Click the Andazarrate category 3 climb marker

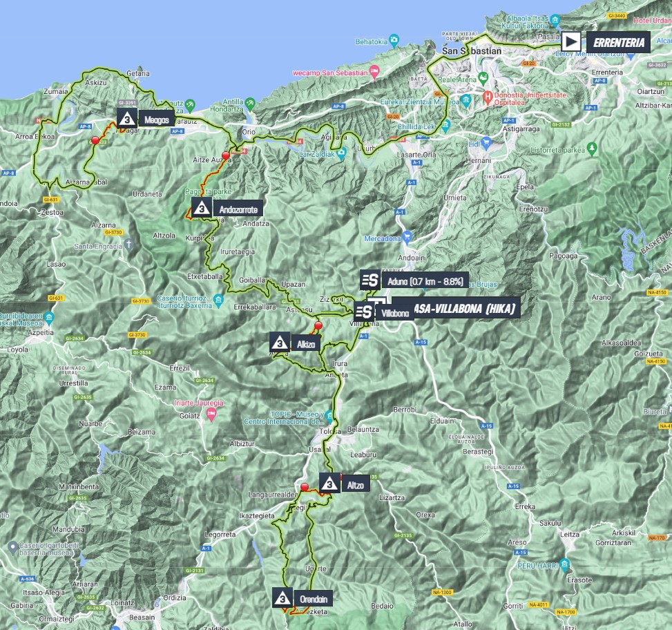pyautogui.click(x=202, y=208)
